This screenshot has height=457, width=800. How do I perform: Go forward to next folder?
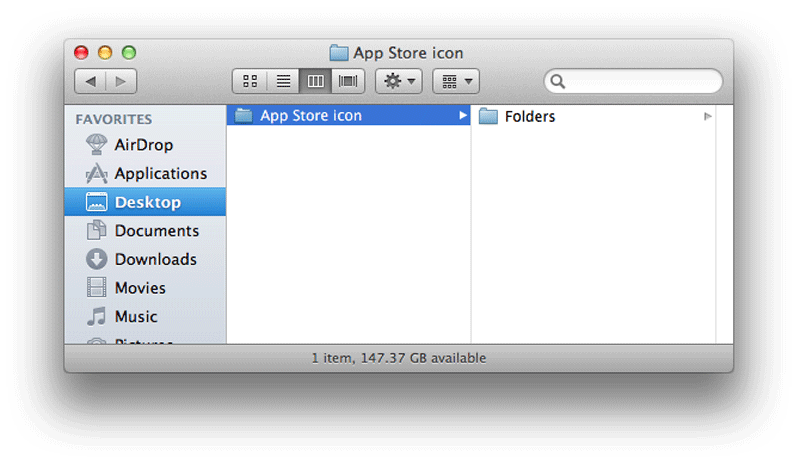pos(121,81)
